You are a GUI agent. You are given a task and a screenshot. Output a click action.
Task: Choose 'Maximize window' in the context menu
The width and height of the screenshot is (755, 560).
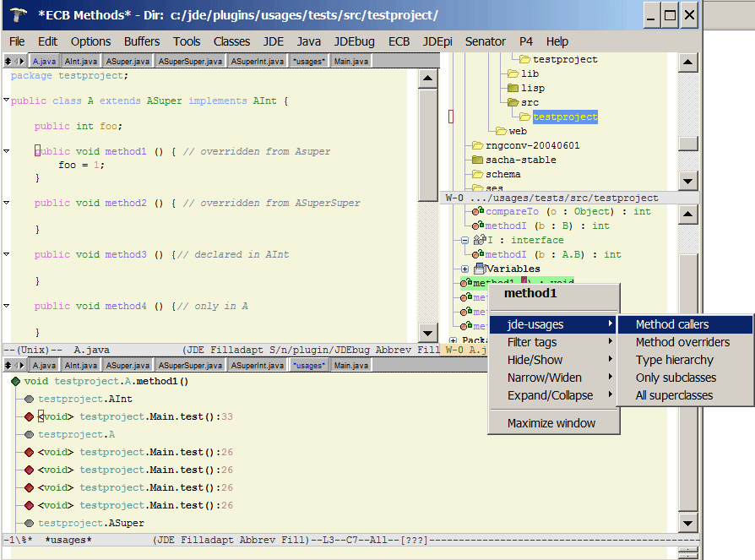(x=551, y=423)
